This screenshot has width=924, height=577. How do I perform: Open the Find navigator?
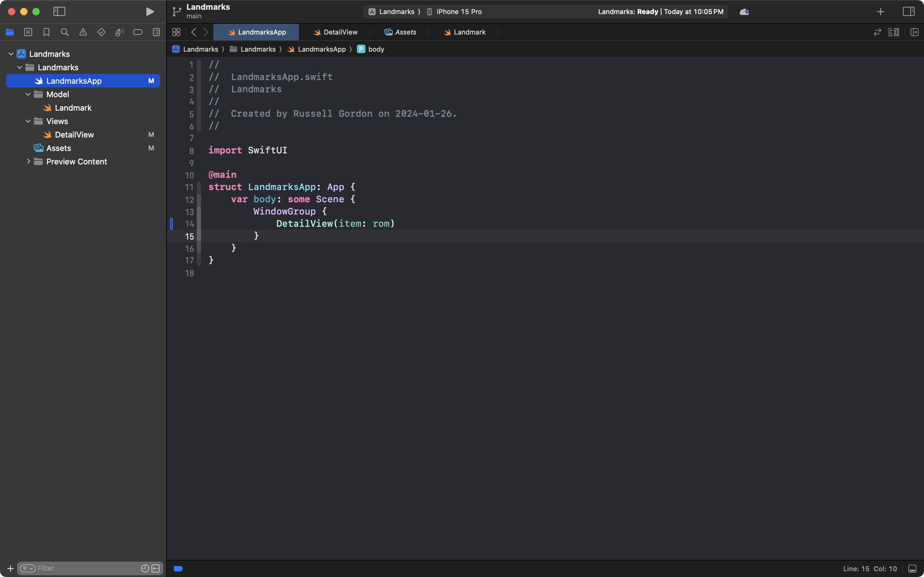[64, 32]
